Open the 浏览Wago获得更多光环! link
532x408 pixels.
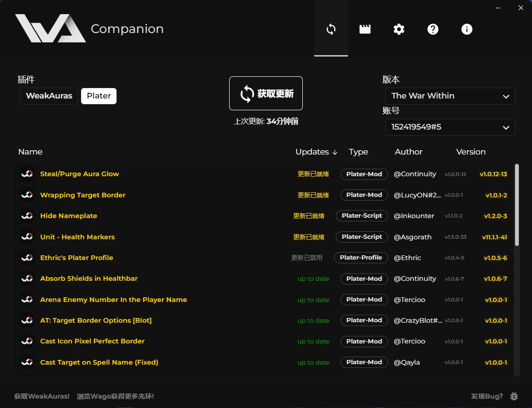point(116,396)
